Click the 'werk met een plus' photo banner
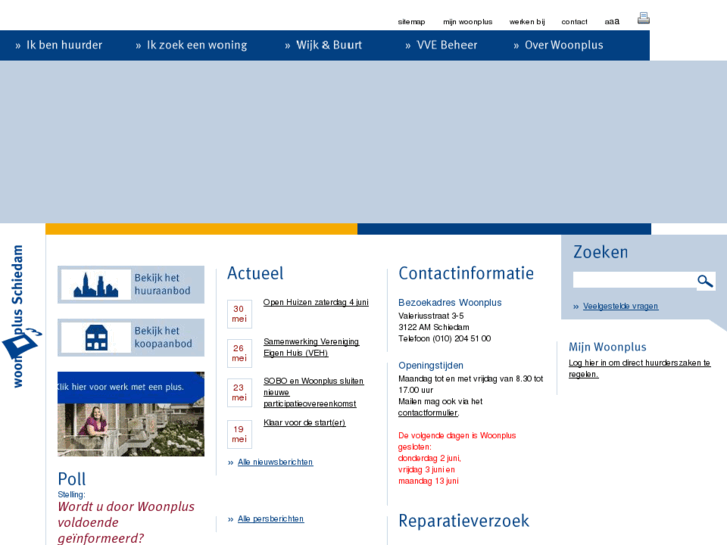 point(131,414)
